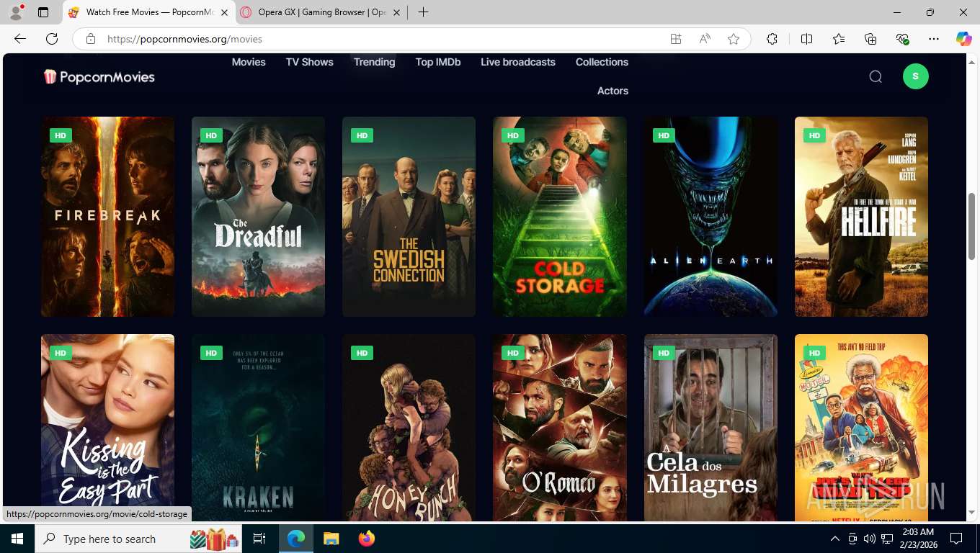Show hidden system tray icons
The image size is (980, 553).
pyautogui.click(x=835, y=539)
